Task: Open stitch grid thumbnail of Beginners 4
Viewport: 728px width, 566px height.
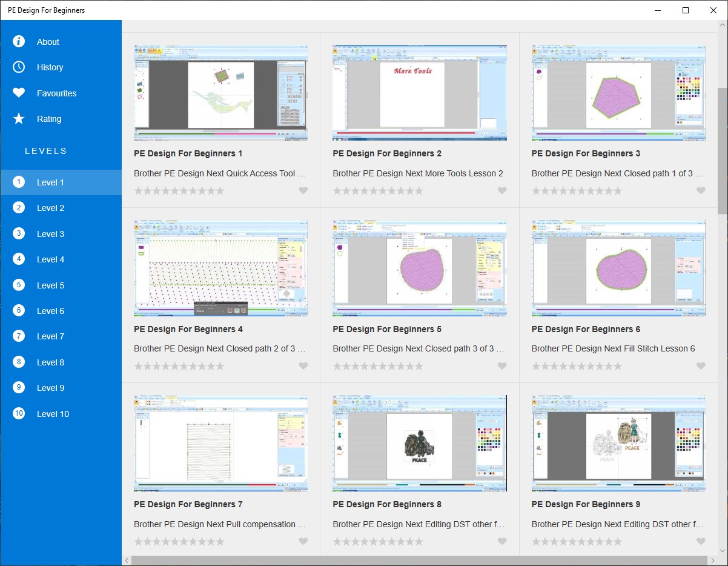Action: click(220, 268)
